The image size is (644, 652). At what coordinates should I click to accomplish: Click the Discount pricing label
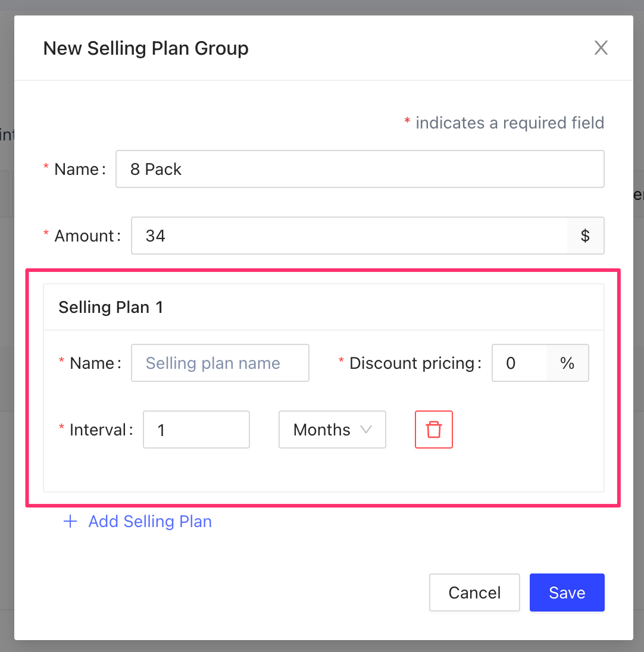coord(415,363)
